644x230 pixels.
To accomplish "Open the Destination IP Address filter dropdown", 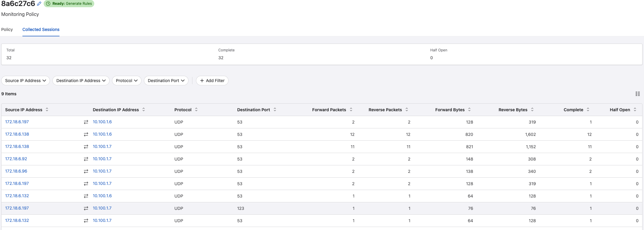I will (x=81, y=81).
